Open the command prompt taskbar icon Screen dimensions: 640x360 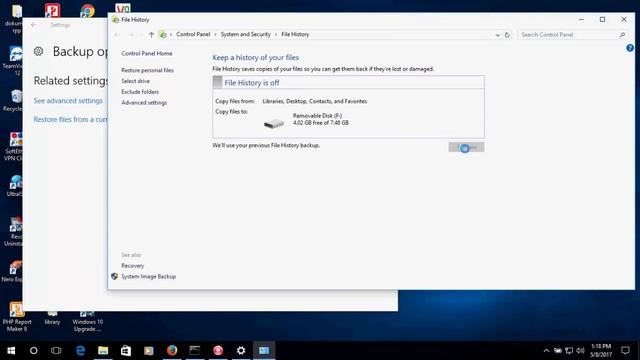point(195,350)
